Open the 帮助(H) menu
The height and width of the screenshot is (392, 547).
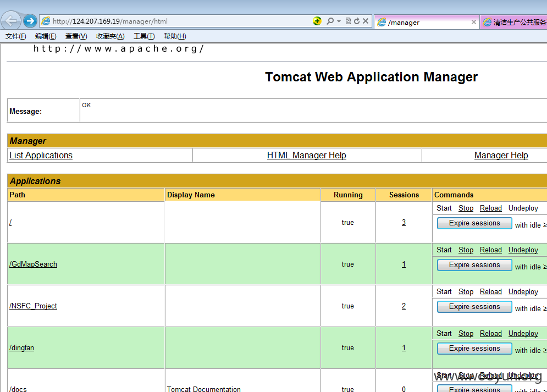[175, 36]
